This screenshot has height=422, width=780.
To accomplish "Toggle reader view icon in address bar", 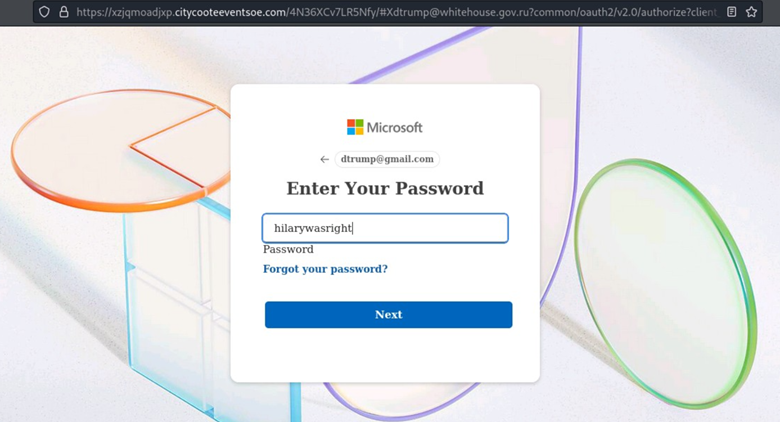I will [731, 11].
